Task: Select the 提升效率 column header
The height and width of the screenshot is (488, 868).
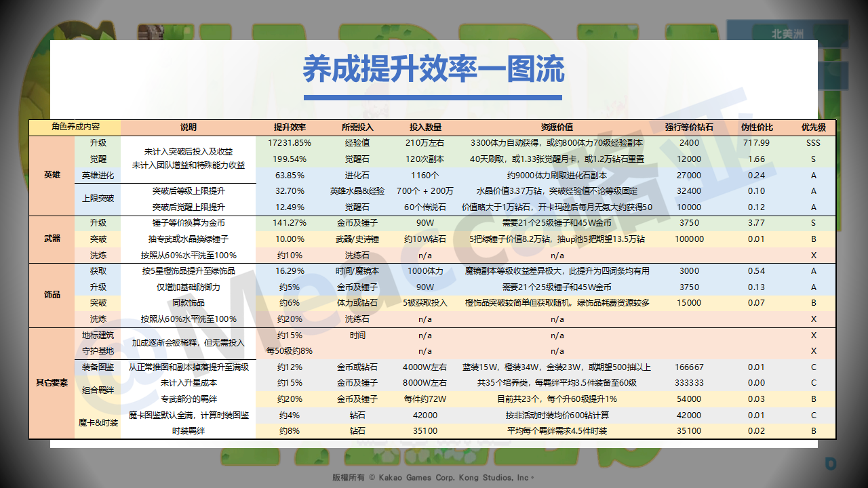Action: point(290,127)
